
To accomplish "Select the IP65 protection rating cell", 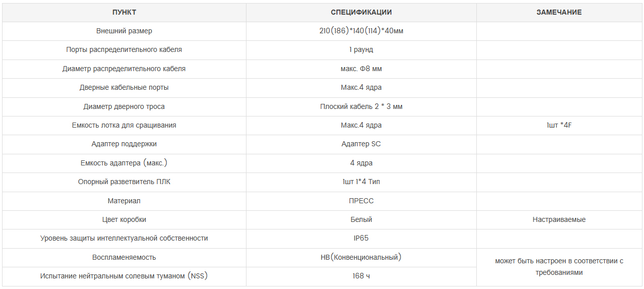I will 361,238.
